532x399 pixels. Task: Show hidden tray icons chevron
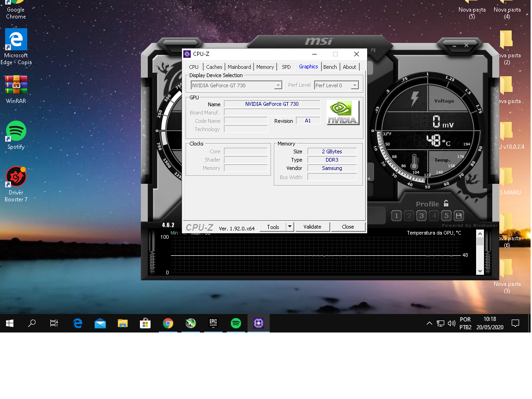tap(429, 323)
